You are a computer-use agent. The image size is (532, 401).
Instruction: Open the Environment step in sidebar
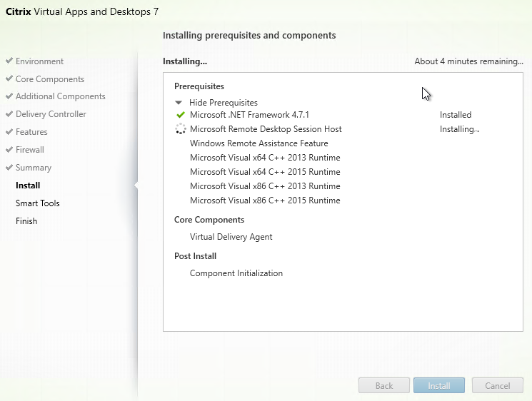(39, 61)
